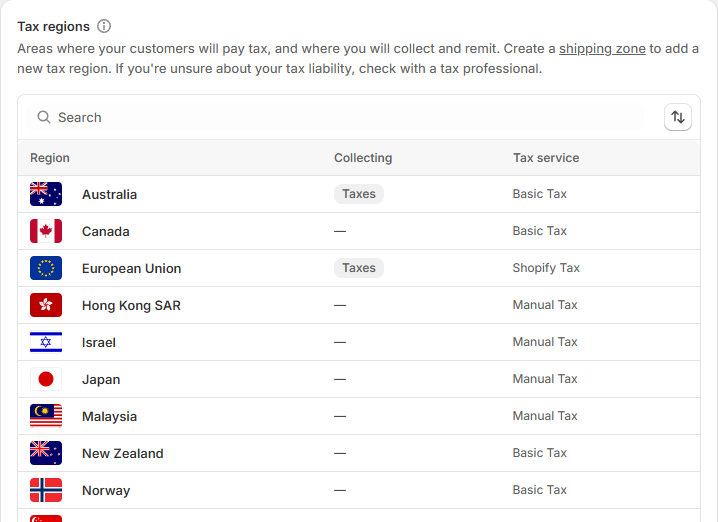
Task: Click the Collecting column header
Action: pyautogui.click(x=363, y=158)
